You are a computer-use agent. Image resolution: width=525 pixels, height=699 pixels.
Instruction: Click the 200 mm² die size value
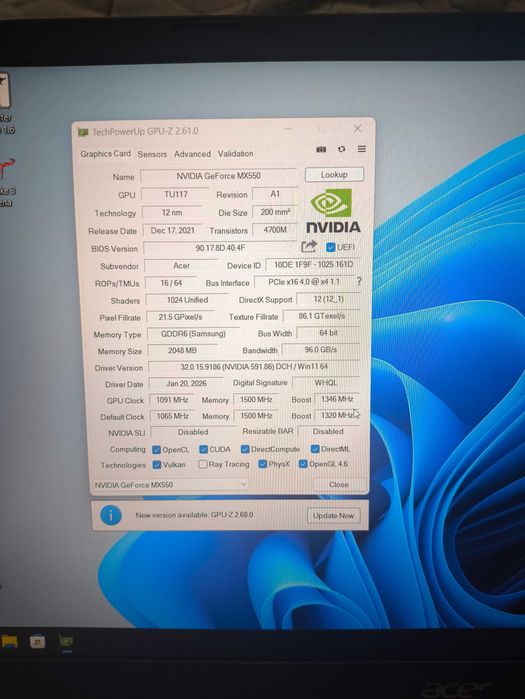point(275,212)
